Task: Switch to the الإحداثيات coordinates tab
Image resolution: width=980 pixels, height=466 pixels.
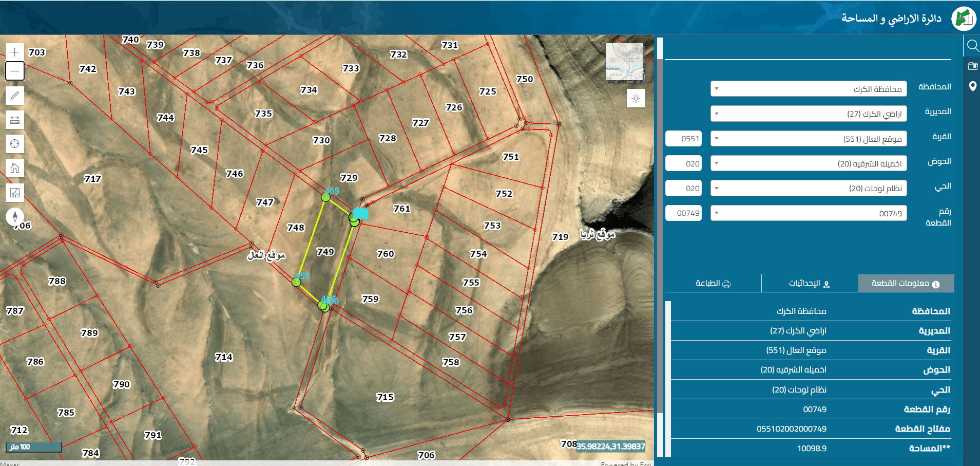Action: (810, 283)
